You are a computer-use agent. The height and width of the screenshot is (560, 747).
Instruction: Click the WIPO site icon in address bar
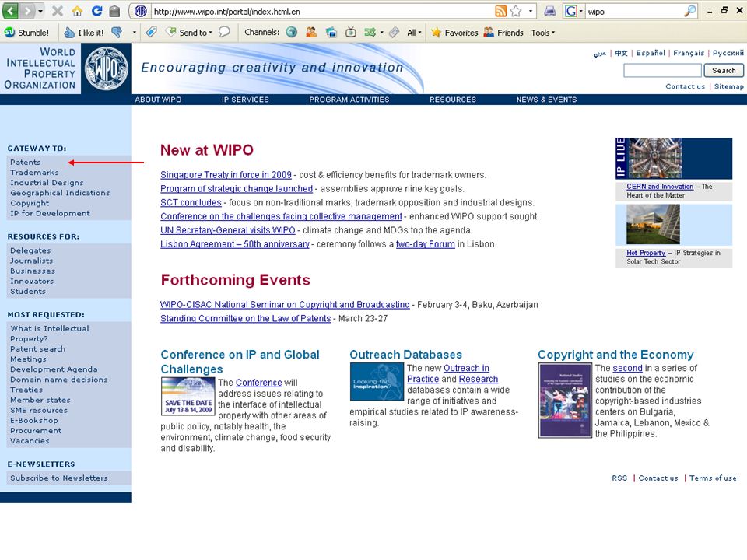click(141, 11)
